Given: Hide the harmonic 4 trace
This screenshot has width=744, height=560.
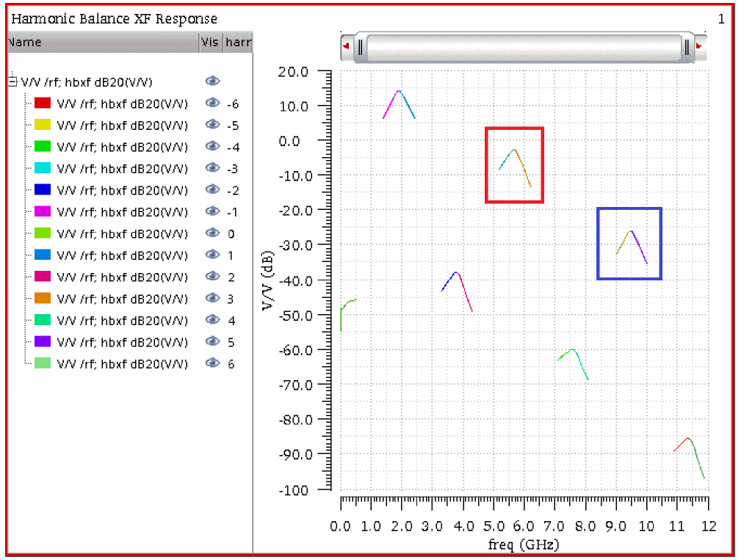Looking at the screenshot, I should click(212, 319).
